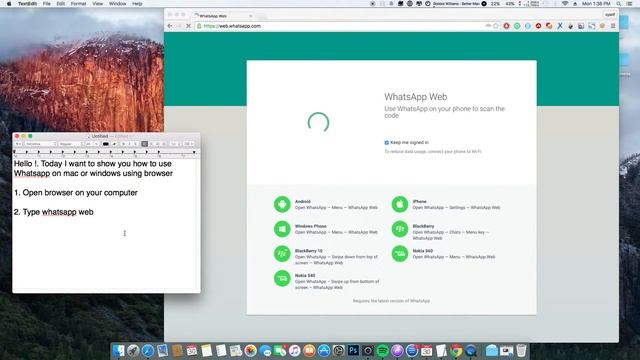Open the File menu
Viewport: 640px width, 360px height.
click(47, 4)
